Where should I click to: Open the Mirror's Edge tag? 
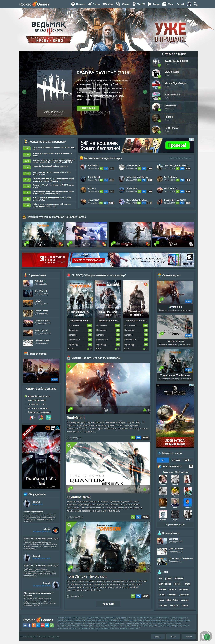(x=165, y=584)
